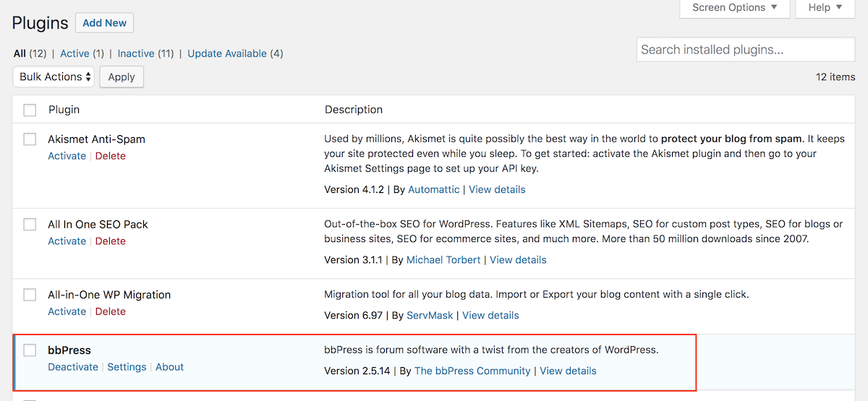Click the Version 3.1.1 text
The height and width of the screenshot is (401, 868).
pos(354,259)
